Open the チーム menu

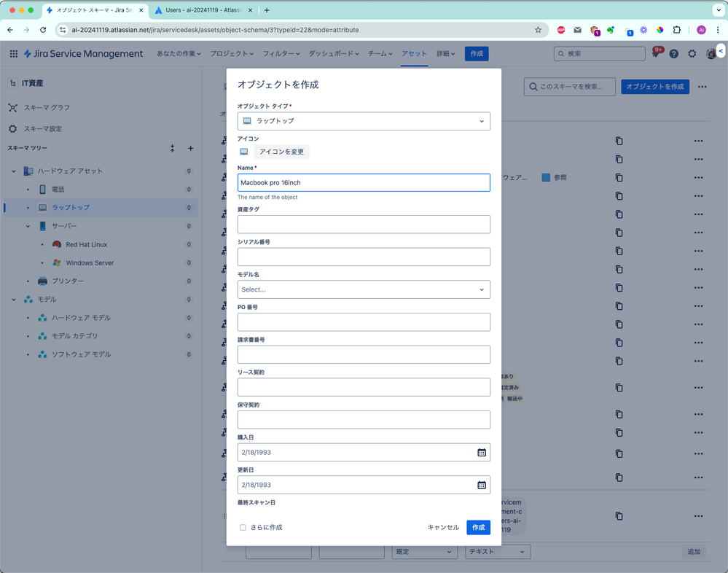[x=380, y=54]
